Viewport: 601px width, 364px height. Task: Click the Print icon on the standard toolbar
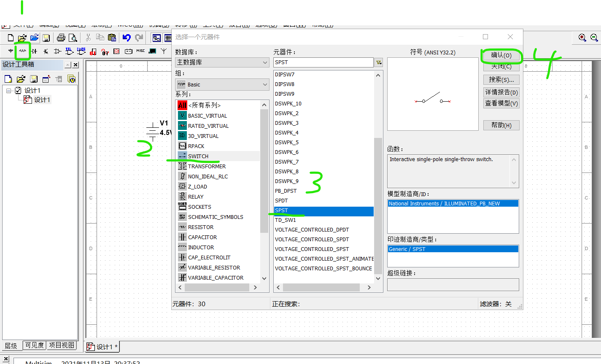pos(62,38)
